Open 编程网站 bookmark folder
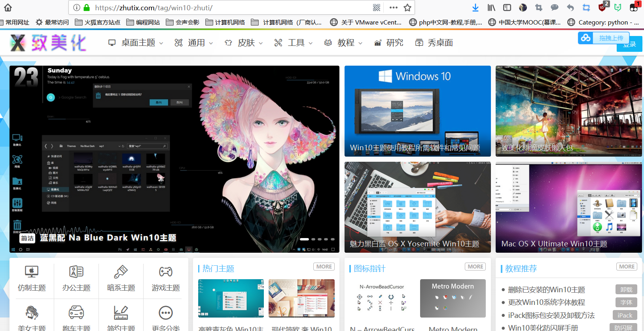The image size is (644, 331). [x=143, y=23]
